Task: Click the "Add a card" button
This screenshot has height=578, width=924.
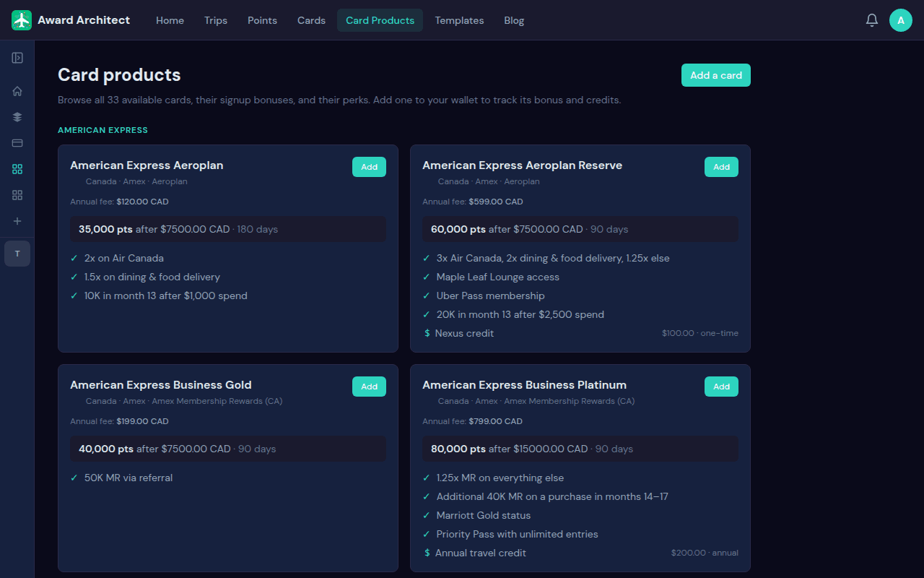Action: tap(716, 75)
